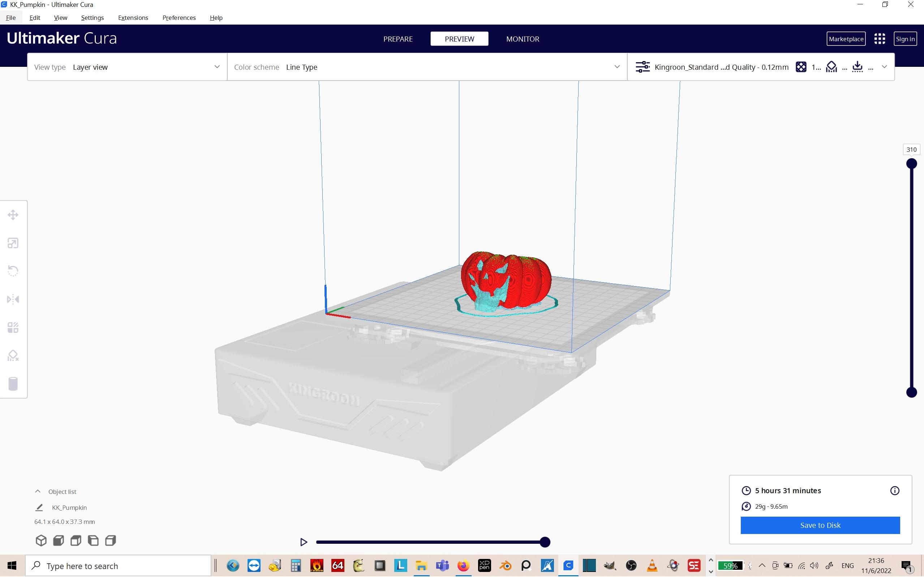The height and width of the screenshot is (577, 924).
Task: Select the Move tool in left toolbar
Action: [x=13, y=215]
